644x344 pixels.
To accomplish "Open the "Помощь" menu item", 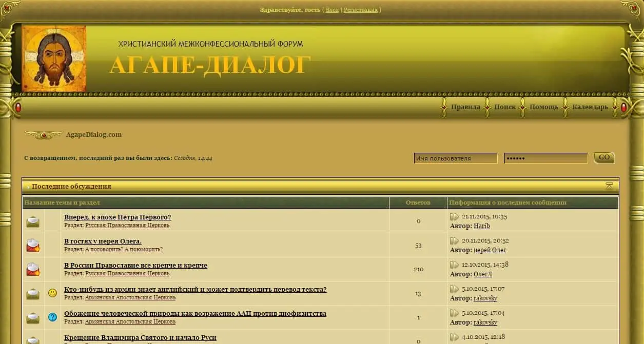I will pyautogui.click(x=544, y=107).
